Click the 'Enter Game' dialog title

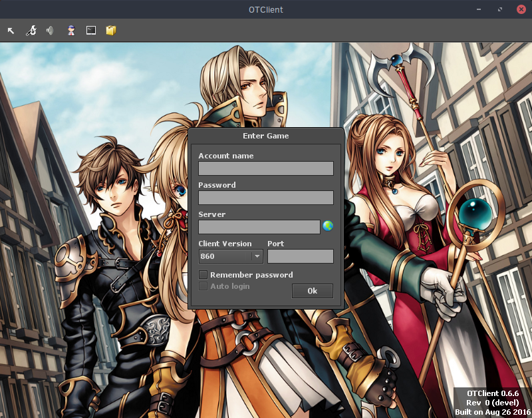tap(265, 136)
